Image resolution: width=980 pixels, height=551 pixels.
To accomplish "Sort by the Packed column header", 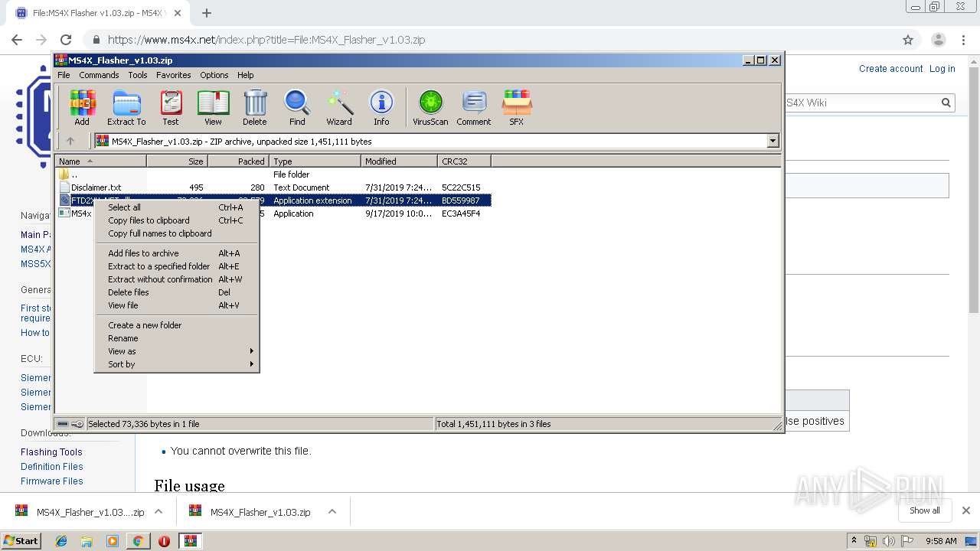I will (238, 161).
